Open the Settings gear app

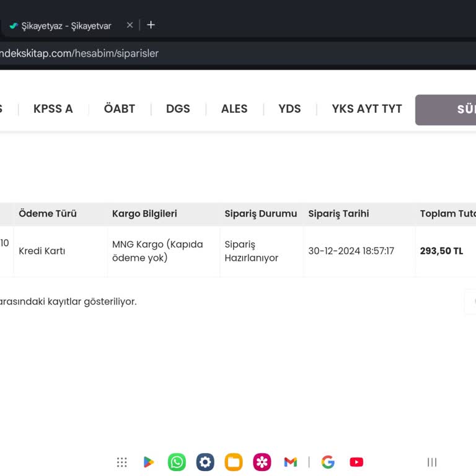coord(205,462)
